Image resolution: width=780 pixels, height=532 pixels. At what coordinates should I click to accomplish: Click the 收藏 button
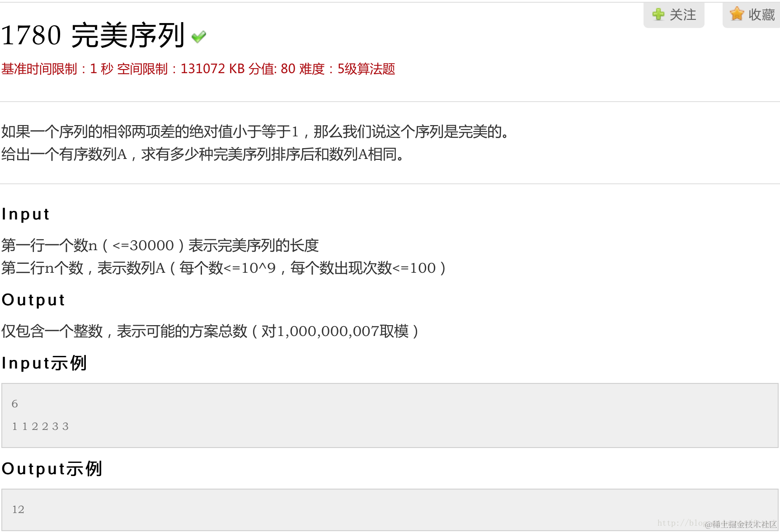point(751,15)
